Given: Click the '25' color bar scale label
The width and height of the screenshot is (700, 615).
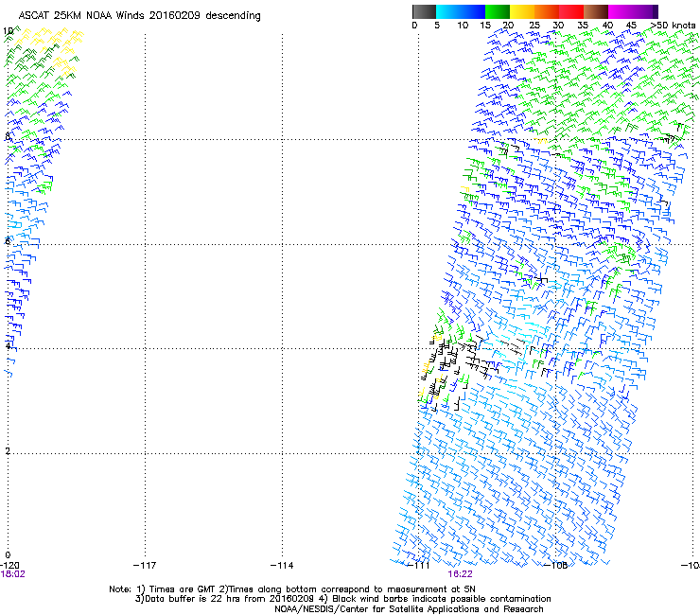Looking at the screenshot, I should (534, 25).
